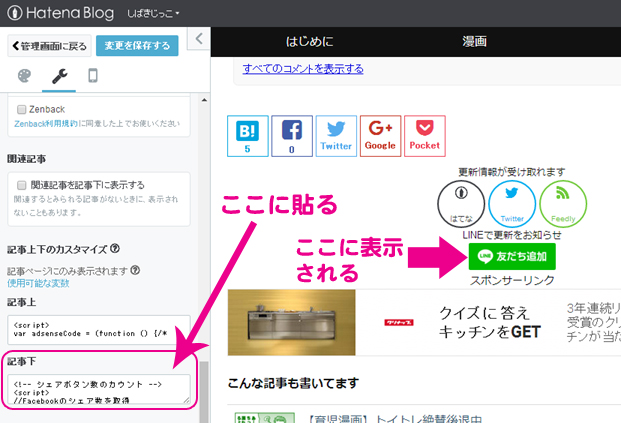621x423 pixels.
Task: Click help icon beside 記事ページにのみ表示されます
Action: click(135, 270)
